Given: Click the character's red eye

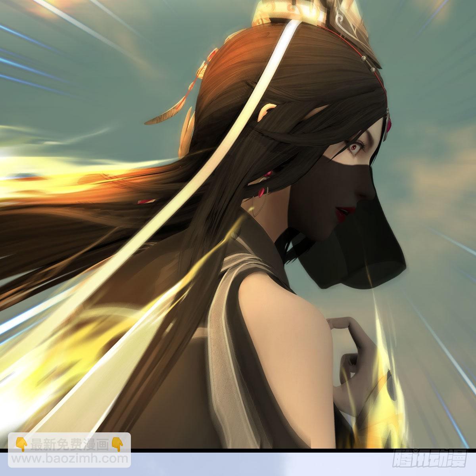Looking at the screenshot, I should coord(352,148).
